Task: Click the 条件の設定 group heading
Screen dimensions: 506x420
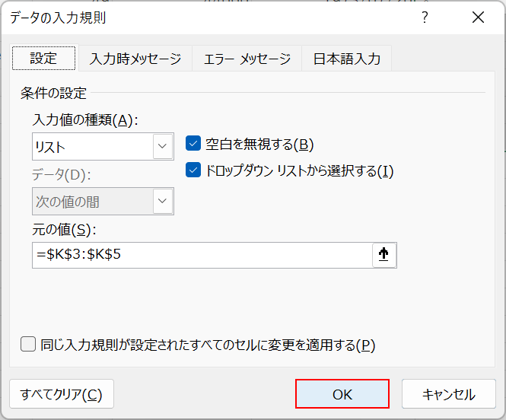Action: coord(53,94)
